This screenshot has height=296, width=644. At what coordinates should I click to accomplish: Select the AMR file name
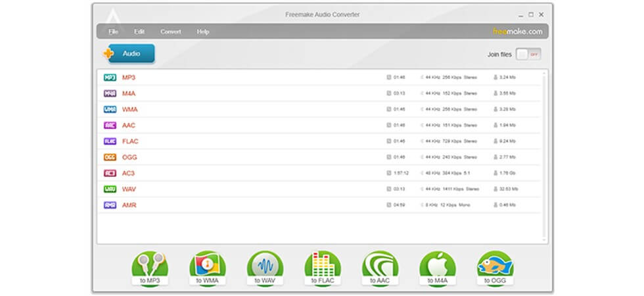pyautogui.click(x=129, y=205)
